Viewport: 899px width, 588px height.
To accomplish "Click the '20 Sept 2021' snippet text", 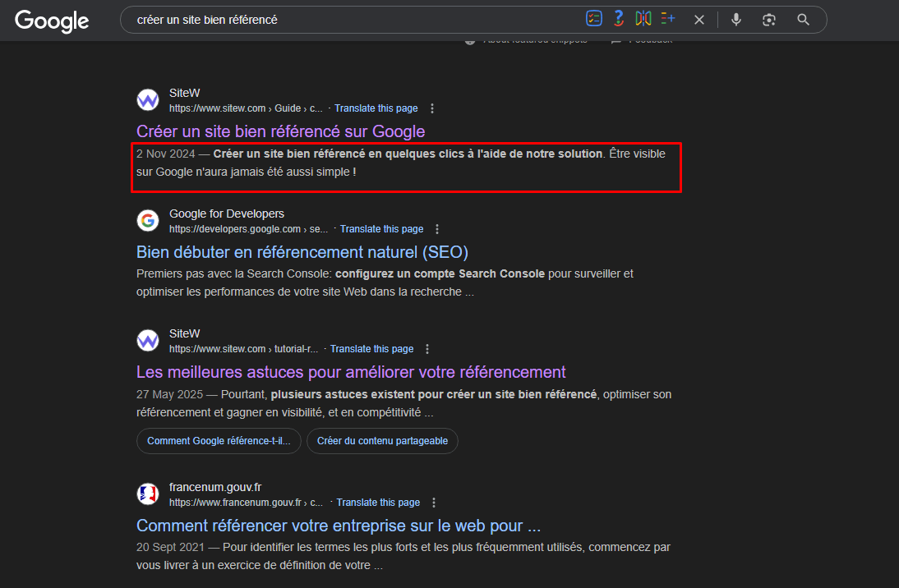I will click(x=170, y=547).
